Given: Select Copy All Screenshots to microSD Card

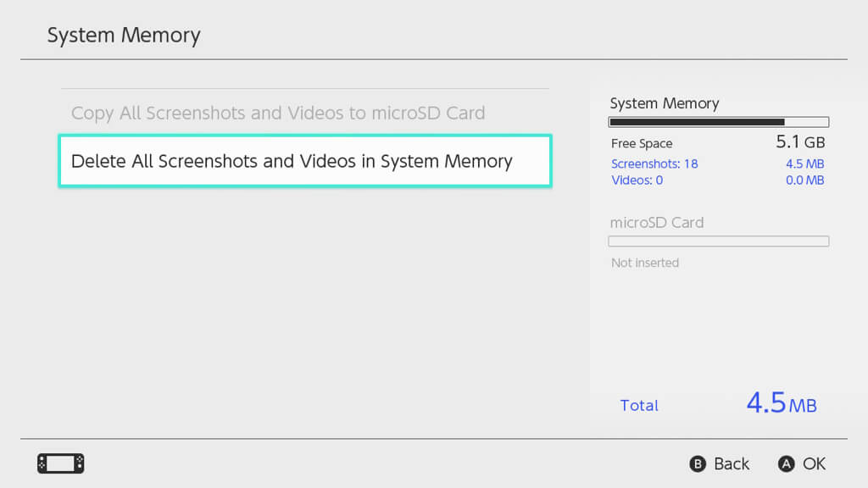Looking at the screenshot, I should coord(278,113).
